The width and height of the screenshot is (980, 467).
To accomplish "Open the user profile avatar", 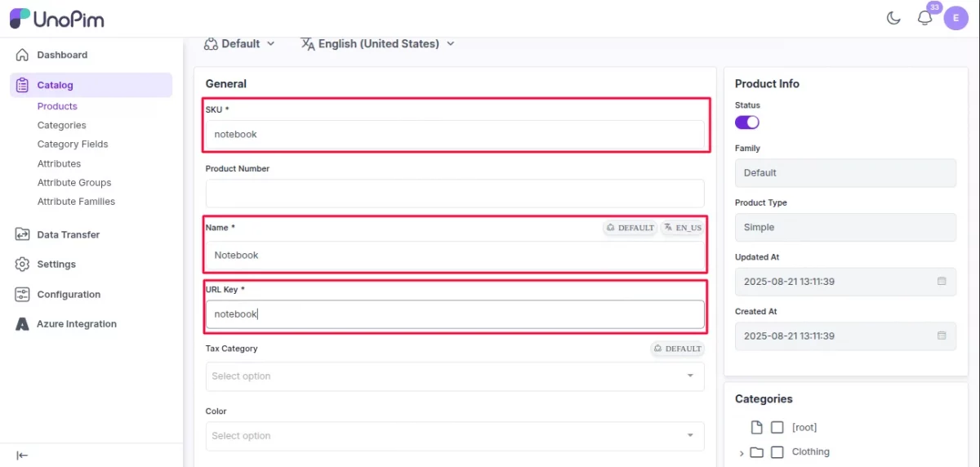I will [x=955, y=18].
